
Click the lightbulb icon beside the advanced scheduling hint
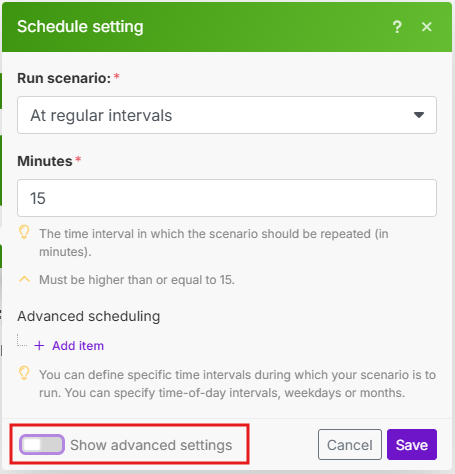click(24, 373)
